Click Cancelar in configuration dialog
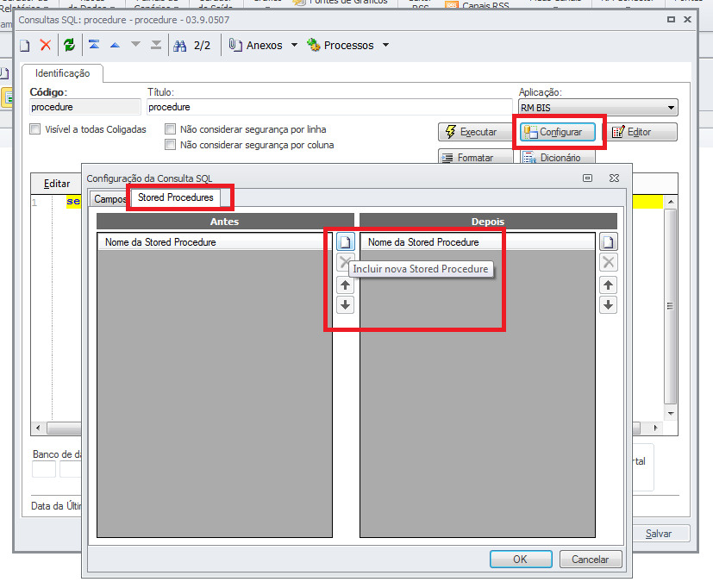713x588 pixels. click(591, 560)
